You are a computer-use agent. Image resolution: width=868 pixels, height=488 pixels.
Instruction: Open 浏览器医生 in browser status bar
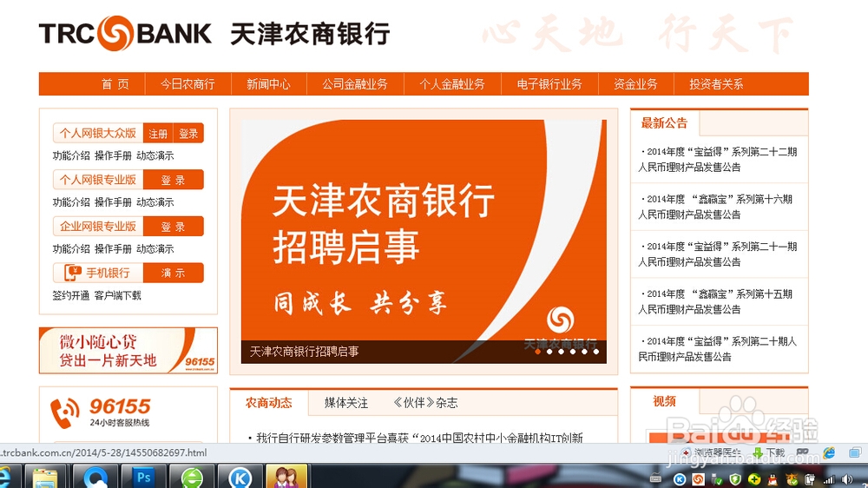[712, 452]
